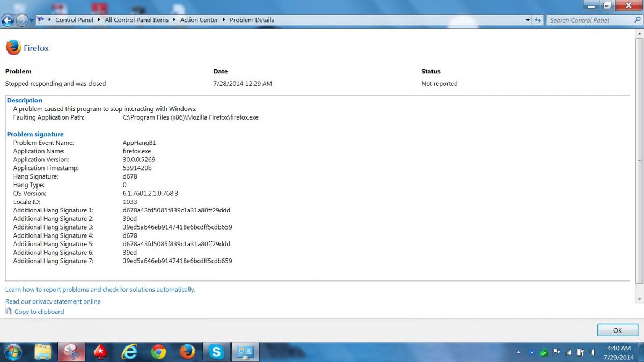Click the Not reported status text
This screenshot has height=362, width=644.
pos(440,84)
